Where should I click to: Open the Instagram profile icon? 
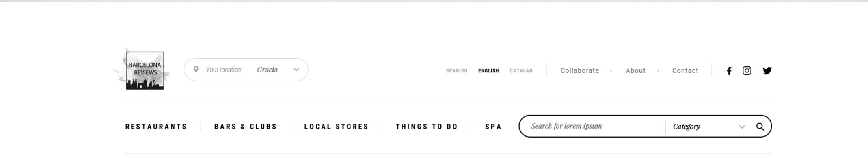tap(747, 71)
